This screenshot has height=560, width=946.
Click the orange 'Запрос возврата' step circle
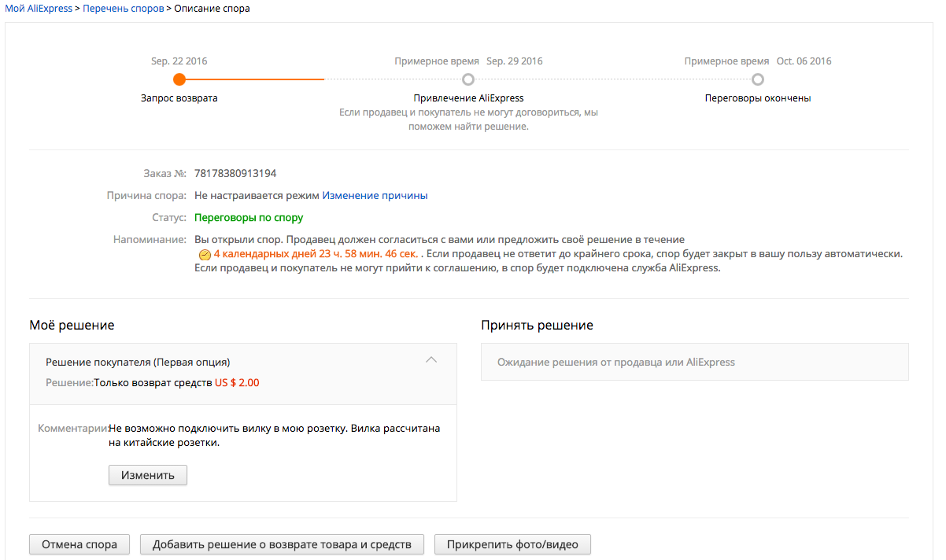[x=179, y=79]
